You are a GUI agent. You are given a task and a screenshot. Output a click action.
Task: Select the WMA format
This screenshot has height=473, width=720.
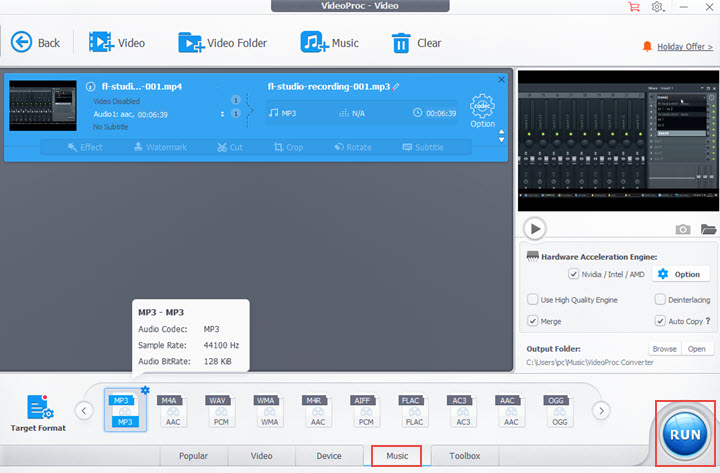269,411
